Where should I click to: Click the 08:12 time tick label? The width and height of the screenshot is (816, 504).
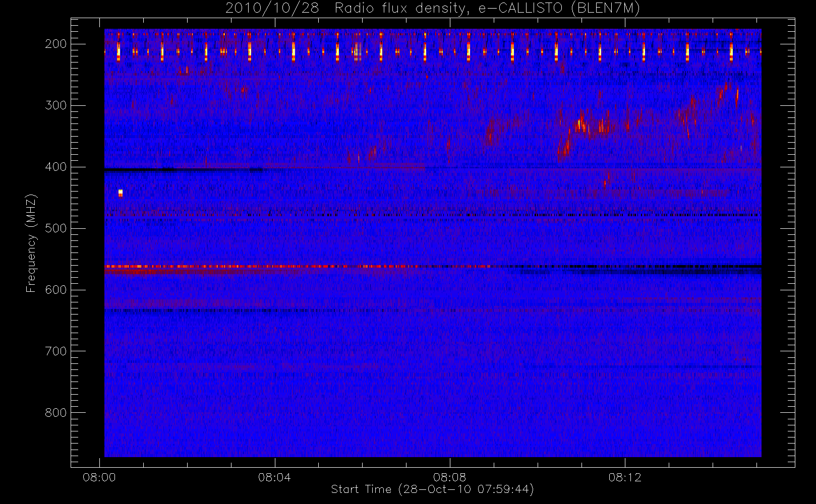pyautogui.click(x=625, y=477)
